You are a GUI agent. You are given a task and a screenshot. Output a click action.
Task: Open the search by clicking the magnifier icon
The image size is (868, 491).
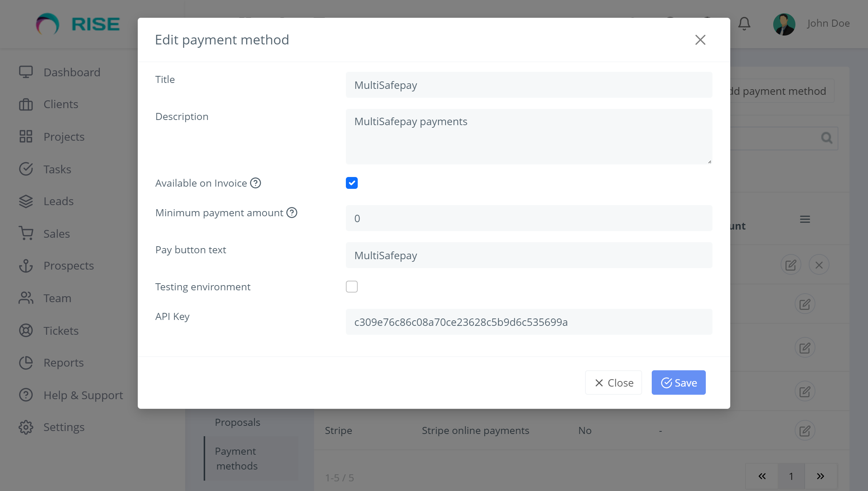(x=827, y=138)
